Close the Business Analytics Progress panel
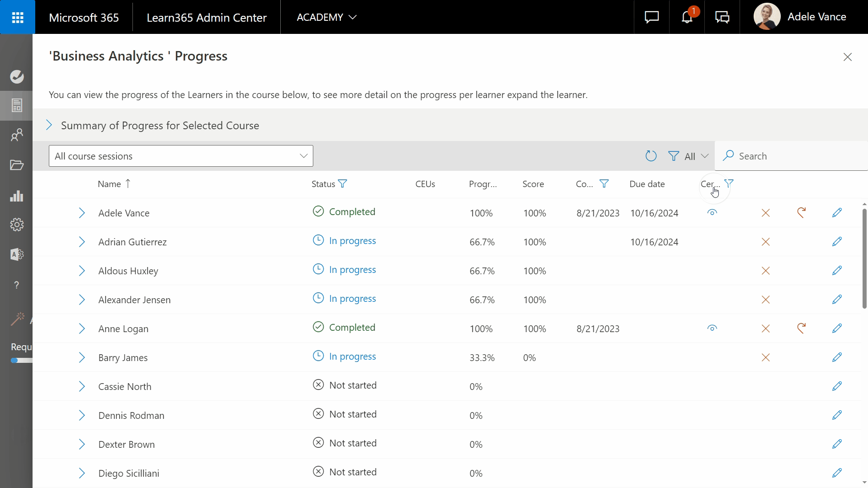This screenshot has height=488, width=868. [848, 57]
